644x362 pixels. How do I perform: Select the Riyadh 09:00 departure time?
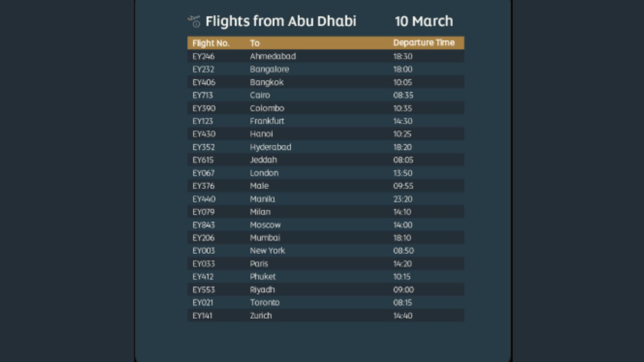[403, 290]
